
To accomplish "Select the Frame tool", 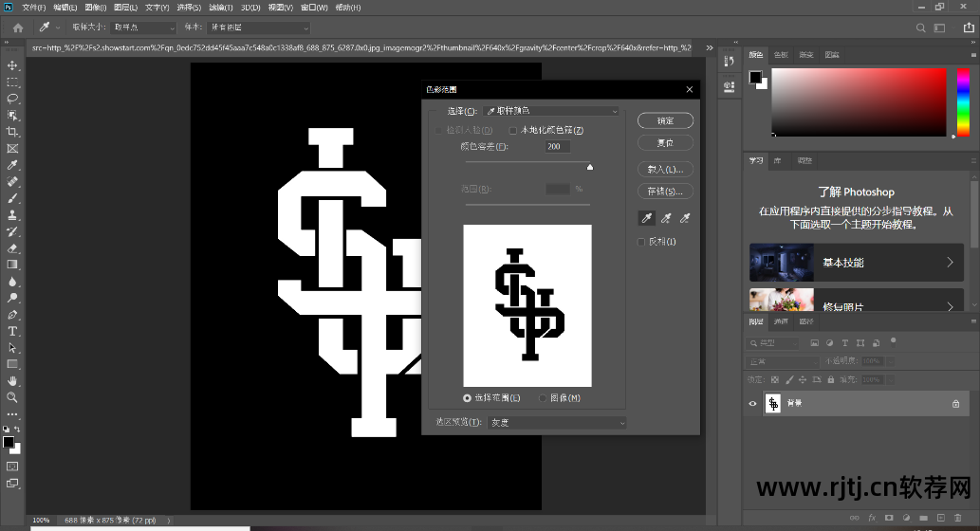I will pyautogui.click(x=12, y=149).
